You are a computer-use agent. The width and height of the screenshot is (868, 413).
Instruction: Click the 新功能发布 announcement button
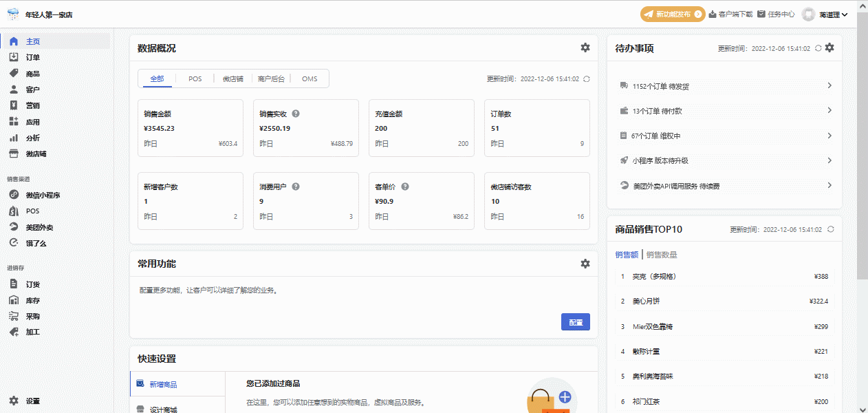coord(673,14)
